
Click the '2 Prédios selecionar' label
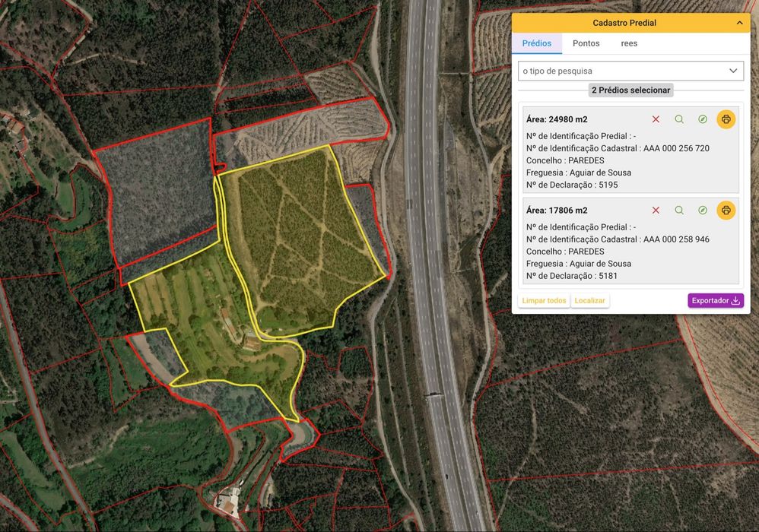pyautogui.click(x=630, y=90)
